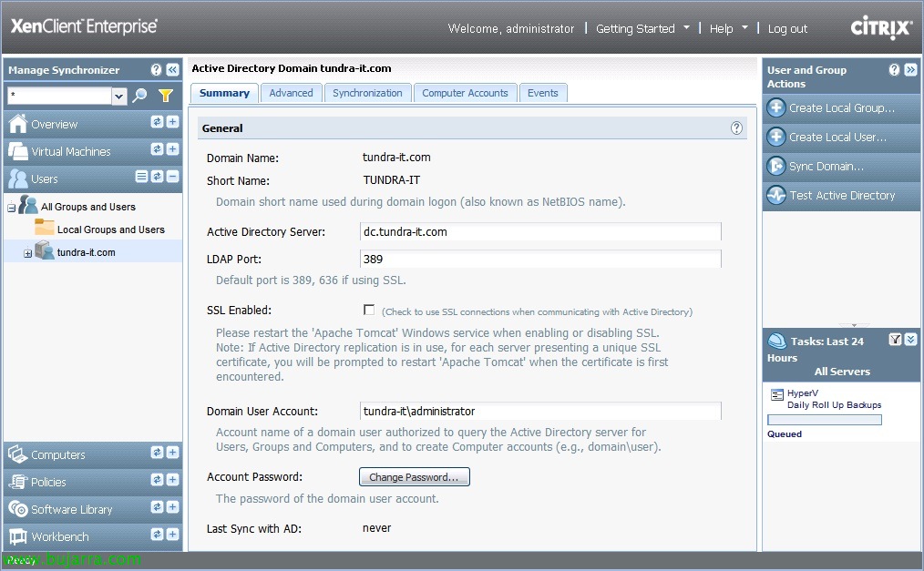This screenshot has width=924, height=571.
Task: Switch to the Events tab
Action: click(x=543, y=93)
